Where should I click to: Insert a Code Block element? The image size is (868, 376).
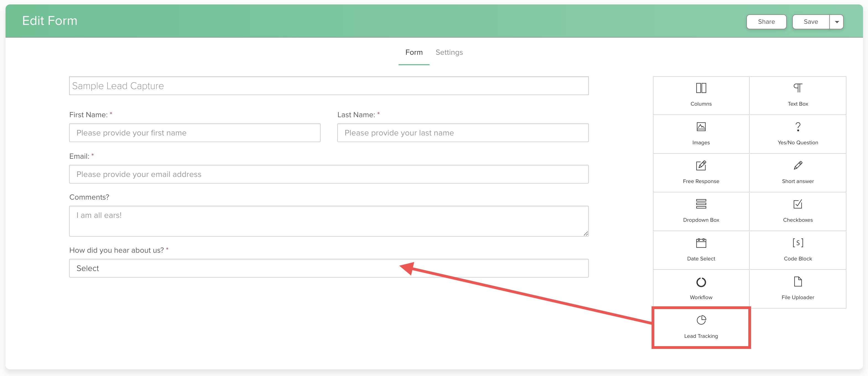tap(798, 250)
